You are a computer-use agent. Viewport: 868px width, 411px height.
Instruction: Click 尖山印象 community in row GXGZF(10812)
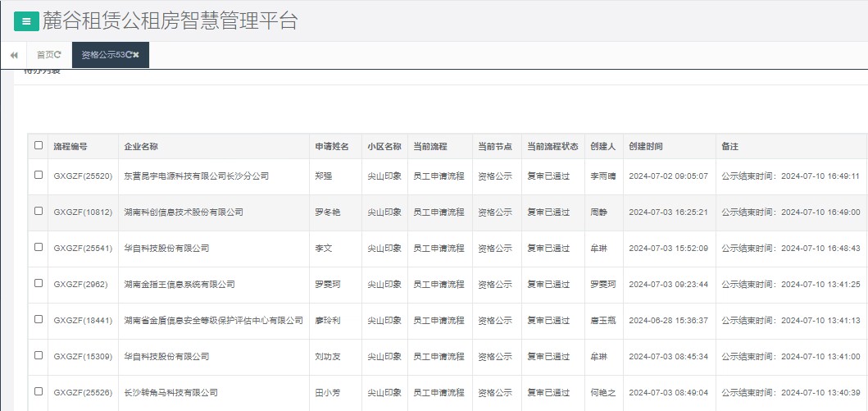(x=384, y=212)
